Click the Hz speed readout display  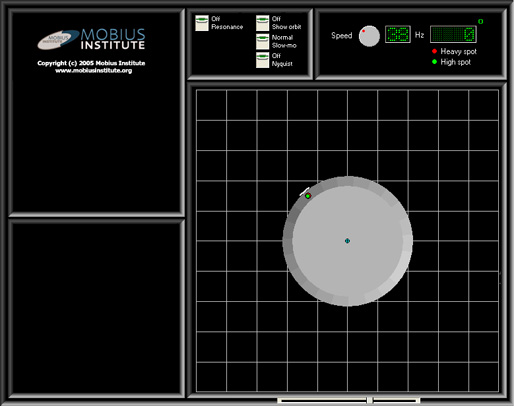pyautogui.click(x=398, y=34)
